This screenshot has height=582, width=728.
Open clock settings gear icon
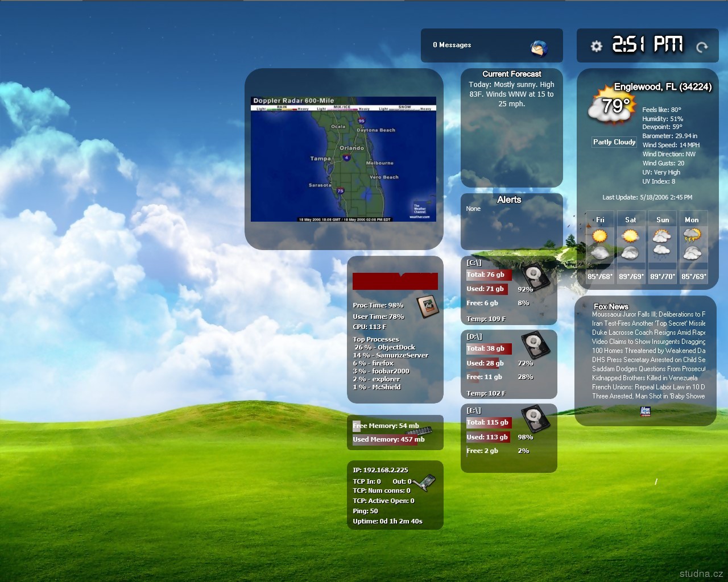[596, 46]
